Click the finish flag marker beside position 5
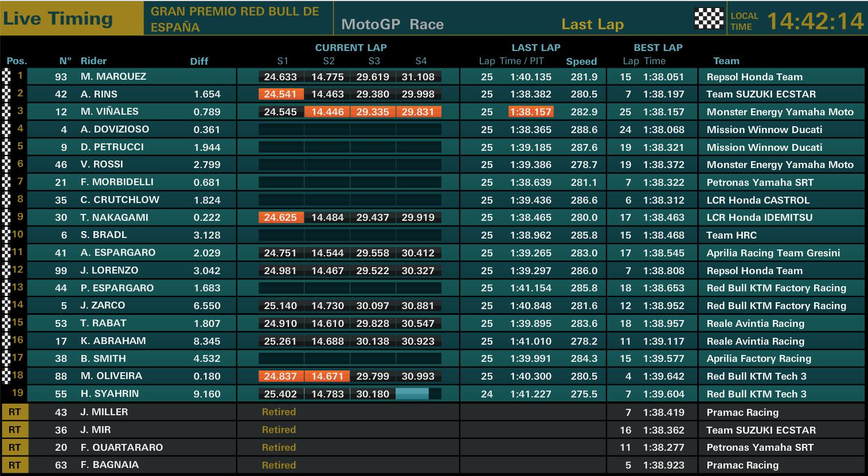The width and height of the screenshot is (868, 476). (x=7, y=147)
